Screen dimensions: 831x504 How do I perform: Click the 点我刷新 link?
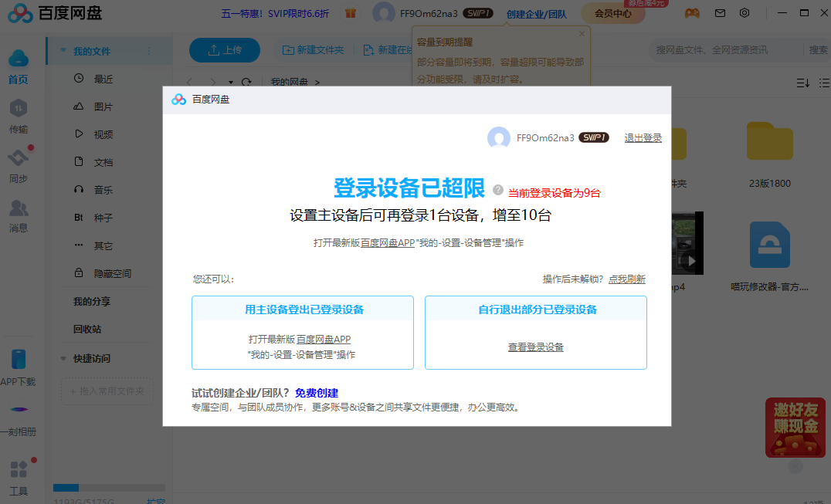[x=627, y=279]
